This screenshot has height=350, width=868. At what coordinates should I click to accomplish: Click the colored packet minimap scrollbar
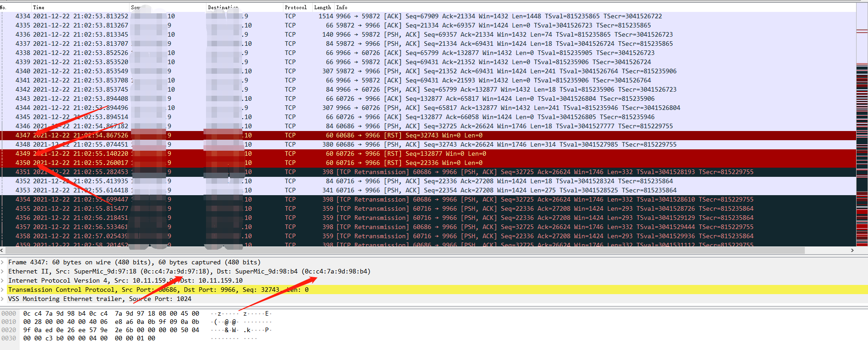862,125
